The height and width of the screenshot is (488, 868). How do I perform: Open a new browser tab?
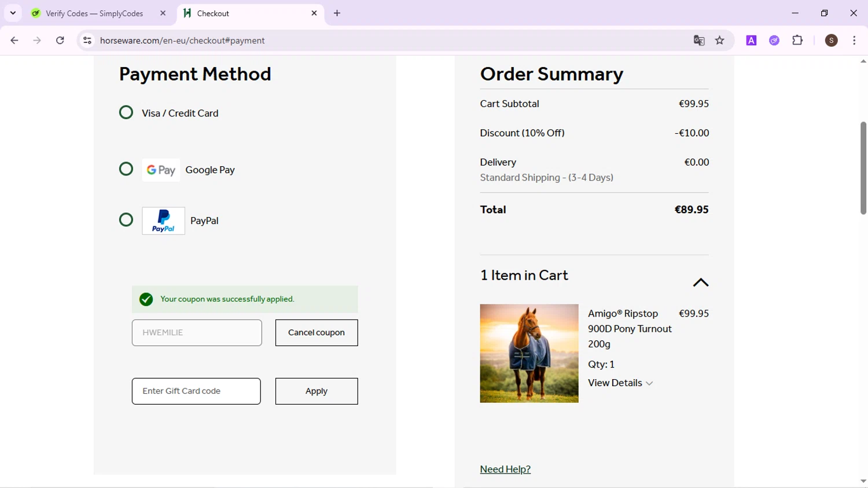337,13
